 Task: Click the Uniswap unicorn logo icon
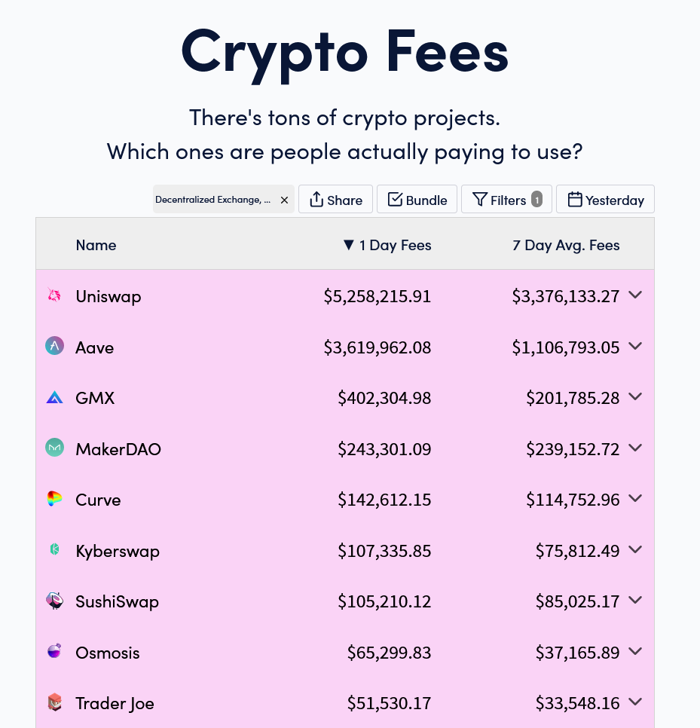(x=54, y=295)
